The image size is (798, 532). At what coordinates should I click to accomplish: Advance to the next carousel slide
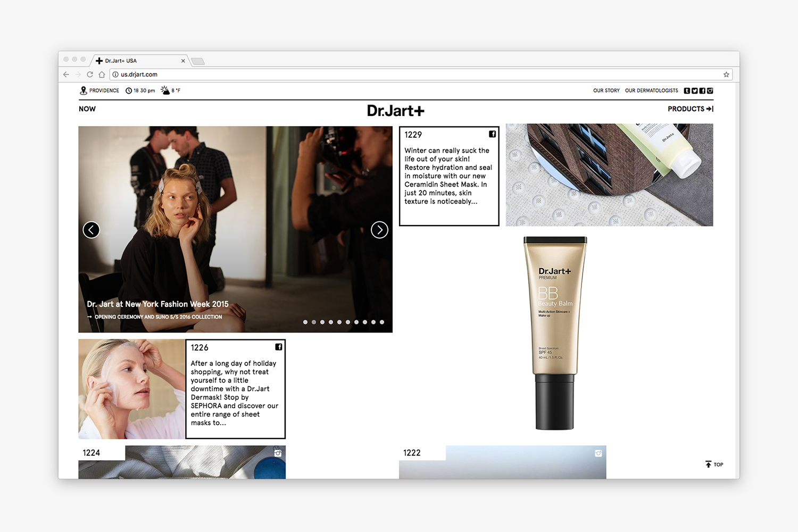379,230
